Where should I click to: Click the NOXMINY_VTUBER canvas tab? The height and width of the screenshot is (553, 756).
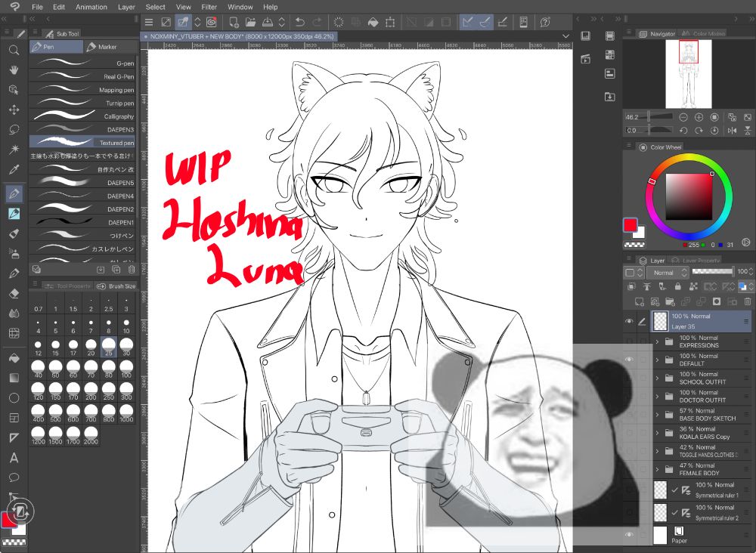(x=240, y=36)
